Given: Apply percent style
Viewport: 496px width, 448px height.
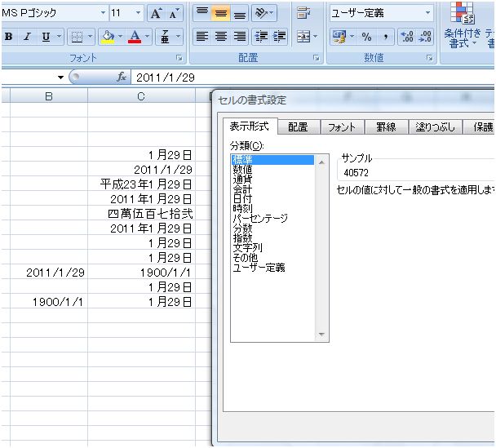Looking at the screenshot, I should point(366,37).
